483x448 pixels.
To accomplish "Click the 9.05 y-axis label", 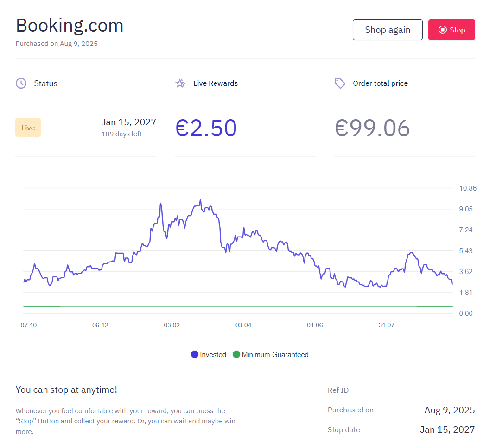I will coord(466,209).
